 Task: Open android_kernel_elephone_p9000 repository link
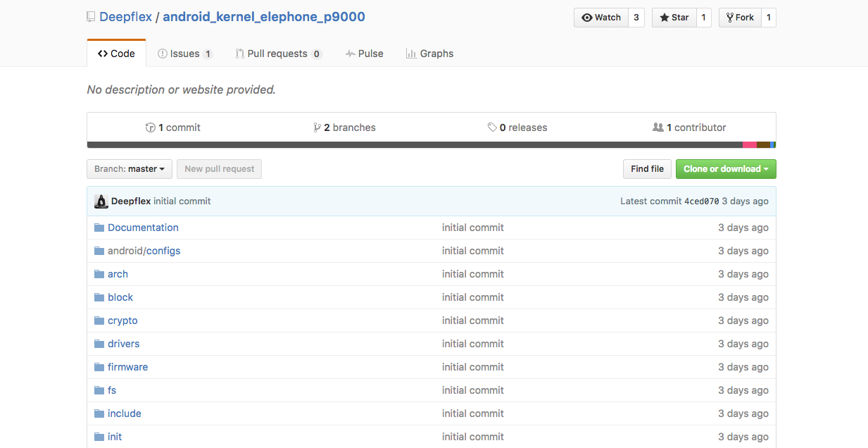pos(264,17)
